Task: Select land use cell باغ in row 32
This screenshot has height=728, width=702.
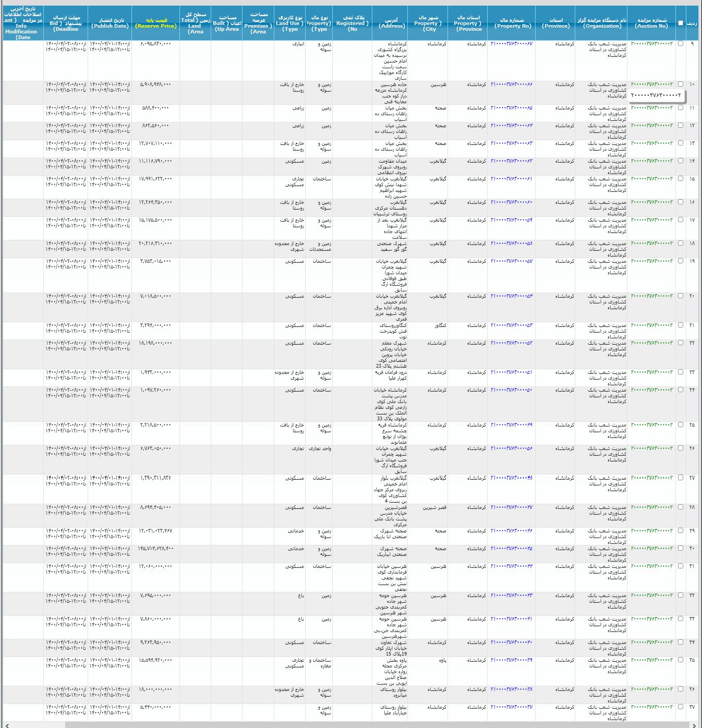Action: click(x=301, y=596)
